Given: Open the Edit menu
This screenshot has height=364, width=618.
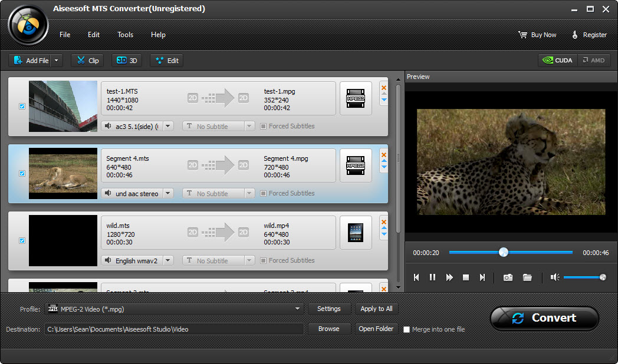Looking at the screenshot, I should 93,35.
